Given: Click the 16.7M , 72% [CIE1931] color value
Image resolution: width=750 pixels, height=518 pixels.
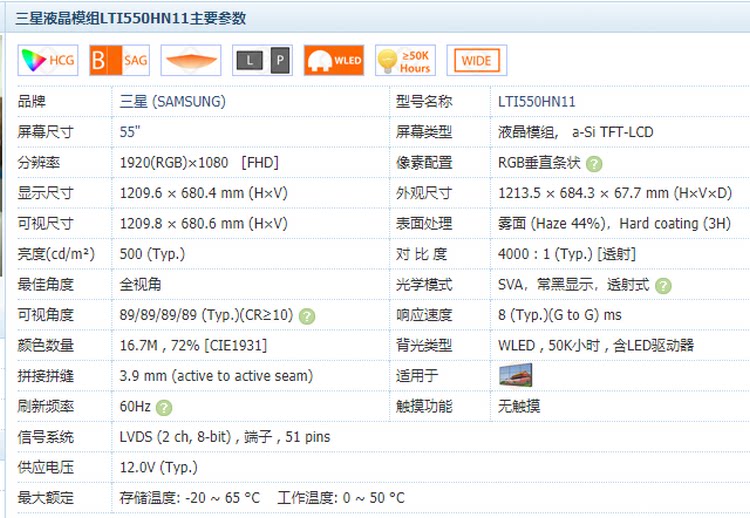Looking at the screenshot, I should (x=193, y=345).
